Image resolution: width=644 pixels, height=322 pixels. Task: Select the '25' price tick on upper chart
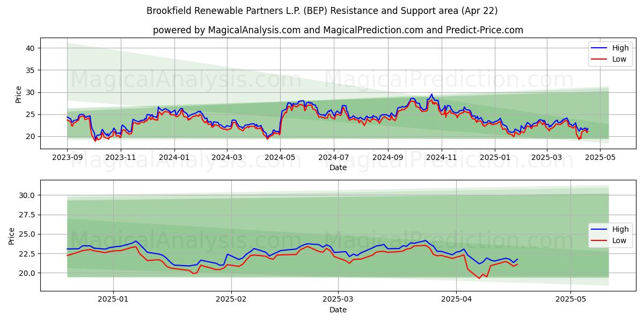(x=31, y=114)
